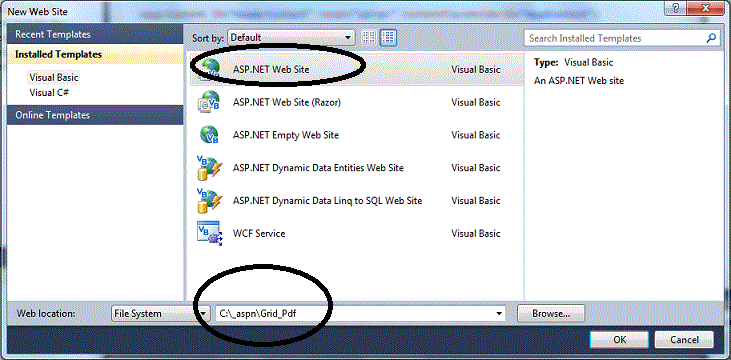Click the Cancel button
Image resolution: width=731 pixels, height=360 pixels.
click(x=684, y=339)
